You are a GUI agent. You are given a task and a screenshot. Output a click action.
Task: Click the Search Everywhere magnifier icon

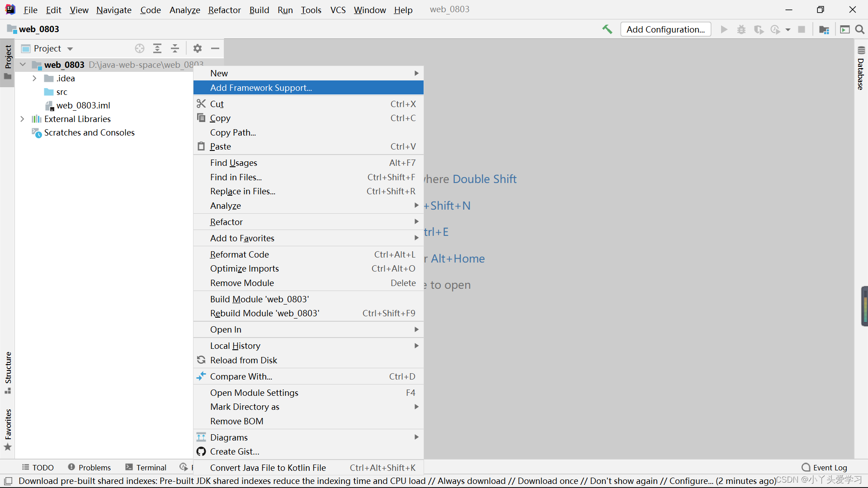point(860,29)
